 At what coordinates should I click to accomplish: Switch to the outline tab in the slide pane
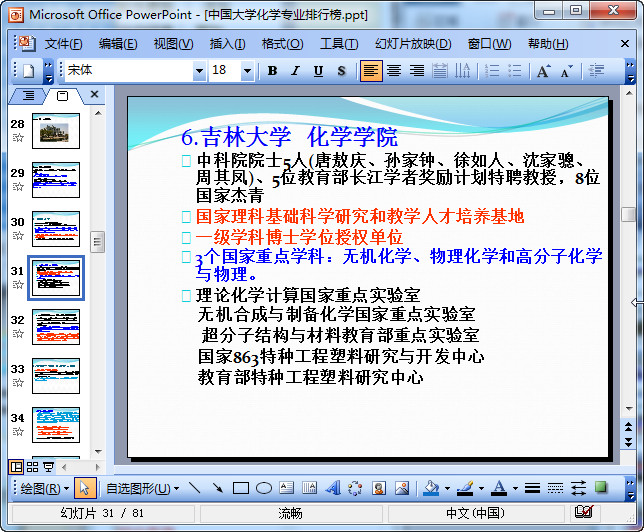coord(28,95)
